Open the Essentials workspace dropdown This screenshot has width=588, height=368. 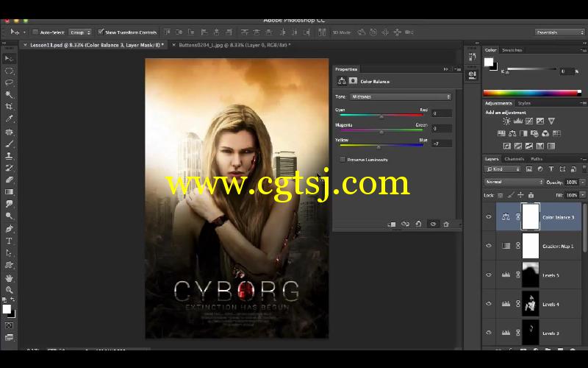click(559, 32)
